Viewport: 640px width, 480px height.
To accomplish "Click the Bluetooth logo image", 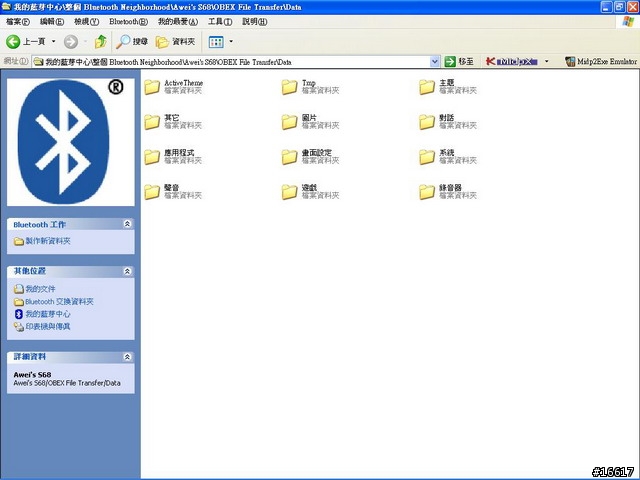I will (70, 142).
